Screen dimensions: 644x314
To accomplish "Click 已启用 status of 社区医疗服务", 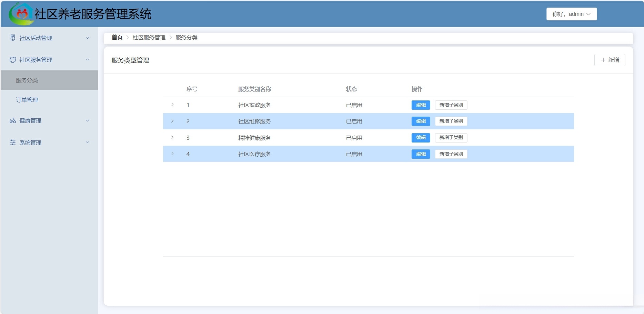I will pos(354,154).
